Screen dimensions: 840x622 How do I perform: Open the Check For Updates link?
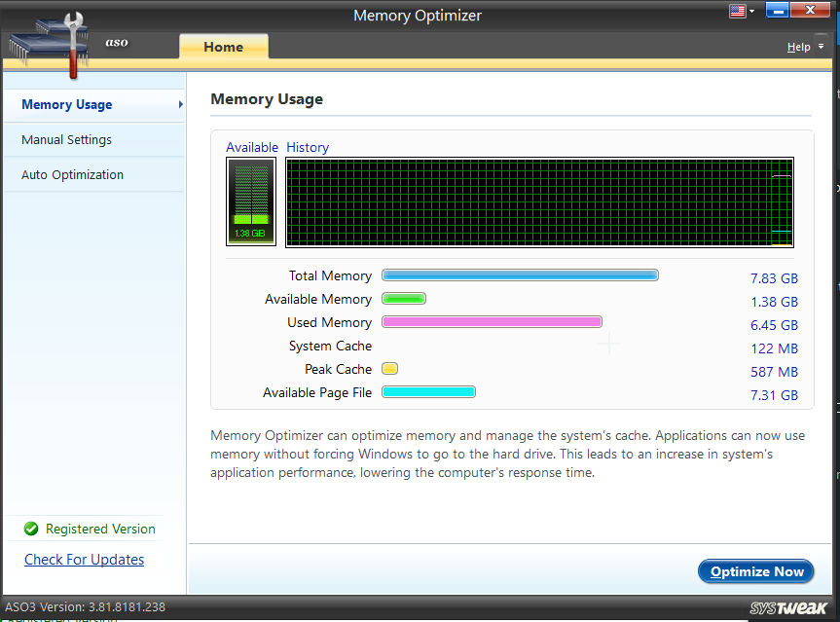coord(84,559)
